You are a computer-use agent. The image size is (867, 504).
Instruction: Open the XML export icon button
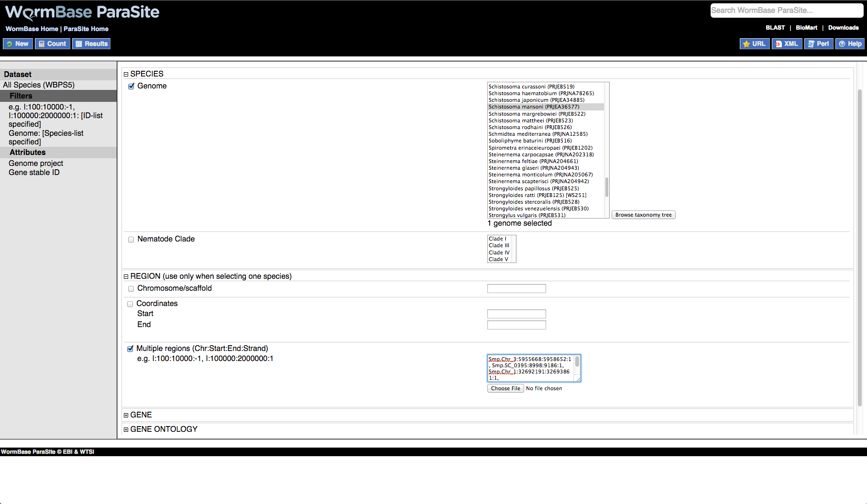(x=787, y=44)
